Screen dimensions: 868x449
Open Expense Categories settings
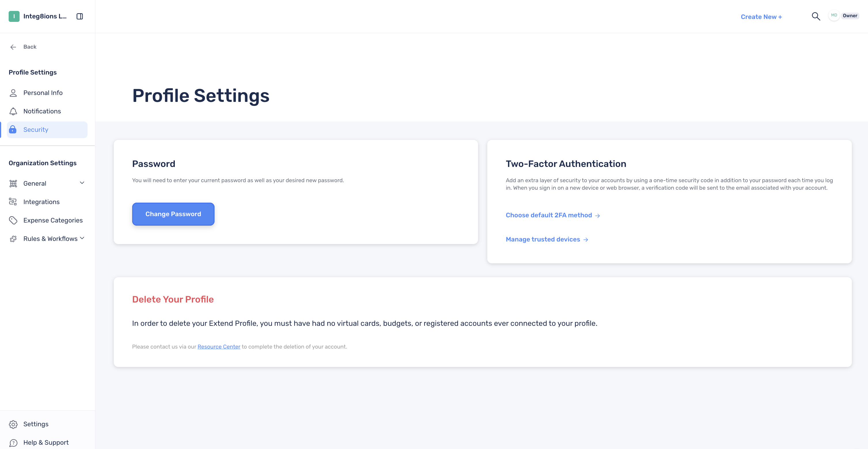point(47,220)
